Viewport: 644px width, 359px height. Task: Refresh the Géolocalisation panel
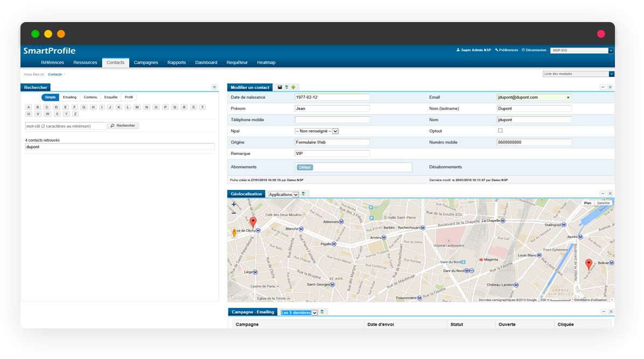[303, 194]
